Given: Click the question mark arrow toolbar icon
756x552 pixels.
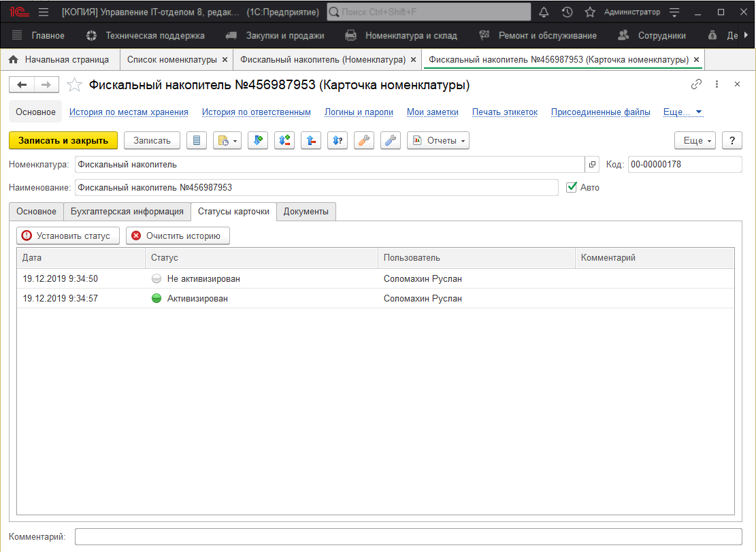Looking at the screenshot, I should pyautogui.click(x=338, y=140).
